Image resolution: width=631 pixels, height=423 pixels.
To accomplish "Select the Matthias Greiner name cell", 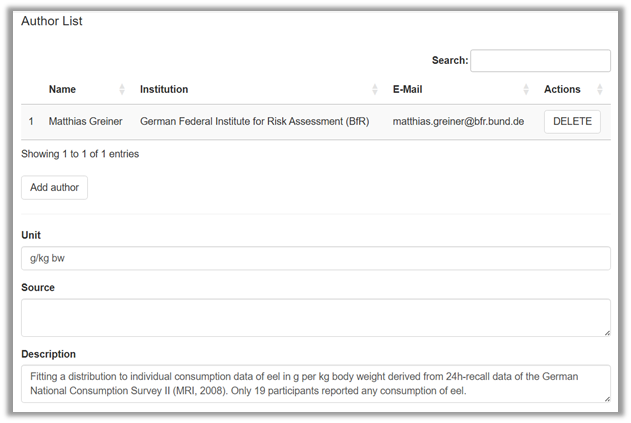I will [x=85, y=122].
